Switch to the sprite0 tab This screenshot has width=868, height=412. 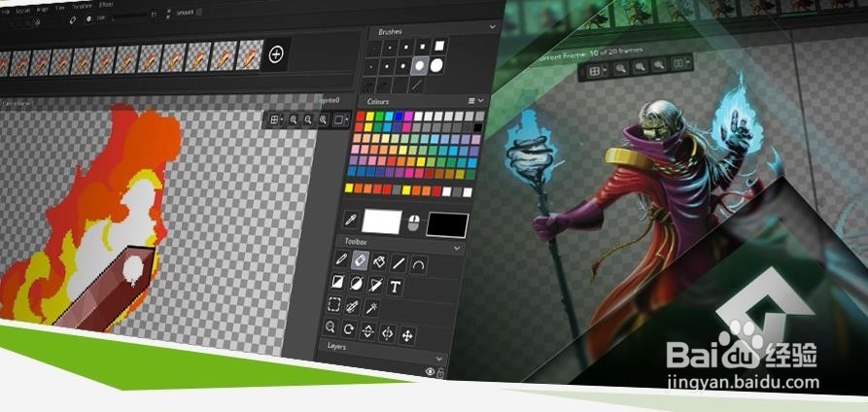coord(329,100)
